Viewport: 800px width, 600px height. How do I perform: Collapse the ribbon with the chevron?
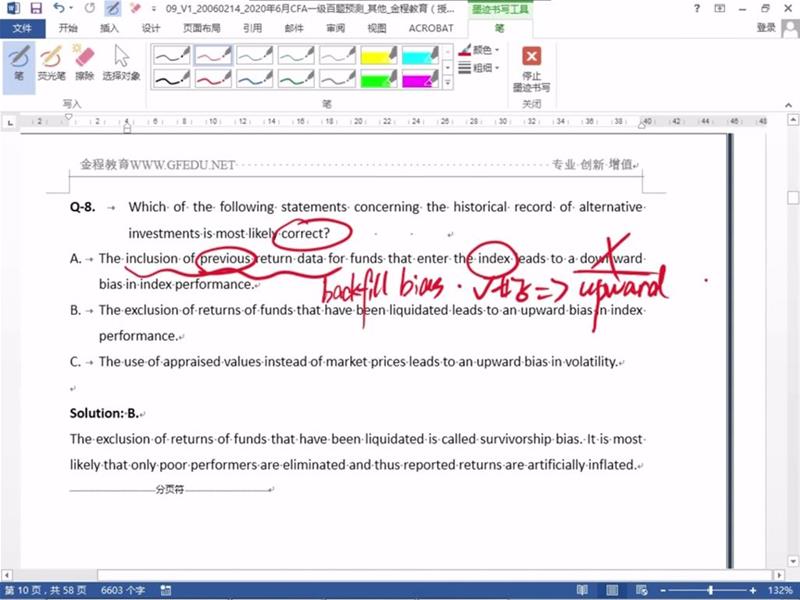tap(789, 105)
